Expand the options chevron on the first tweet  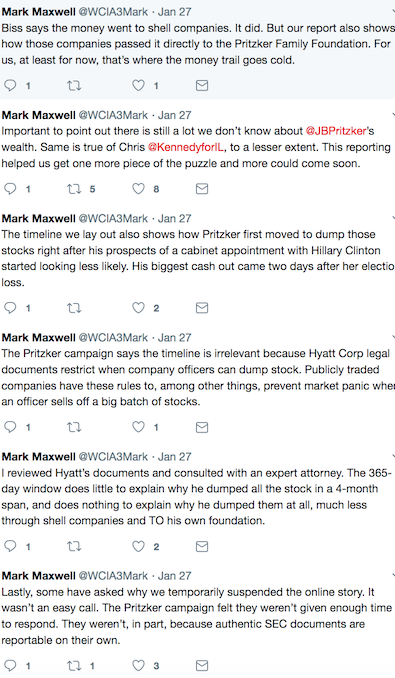393,12
